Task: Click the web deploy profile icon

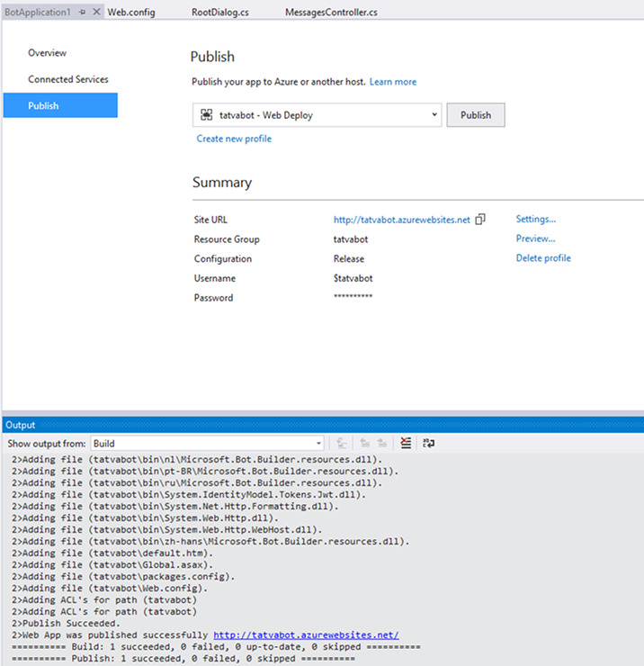Action: pyautogui.click(x=206, y=114)
